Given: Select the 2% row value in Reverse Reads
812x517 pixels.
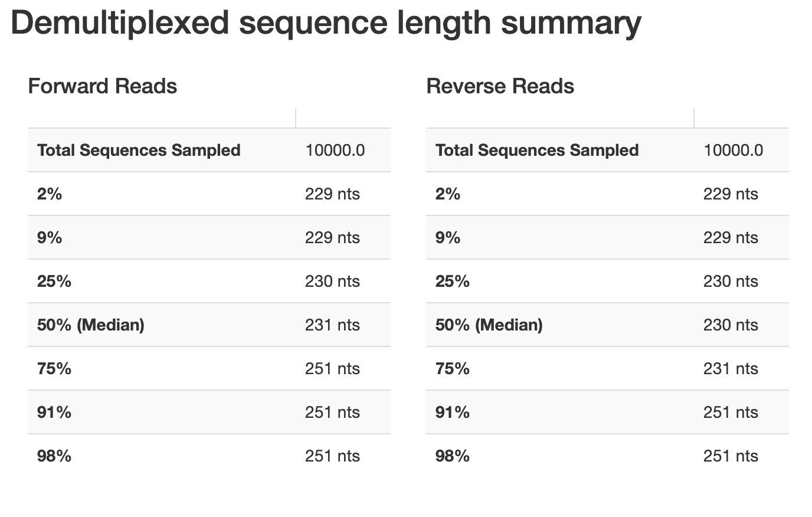Looking at the screenshot, I should (x=731, y=194).
